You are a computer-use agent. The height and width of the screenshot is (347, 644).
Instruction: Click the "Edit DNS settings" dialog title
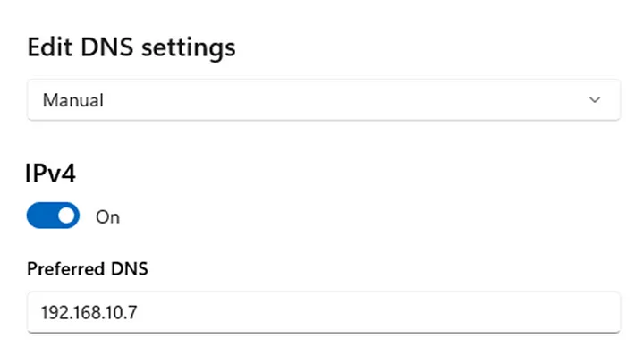coord(131,47)
